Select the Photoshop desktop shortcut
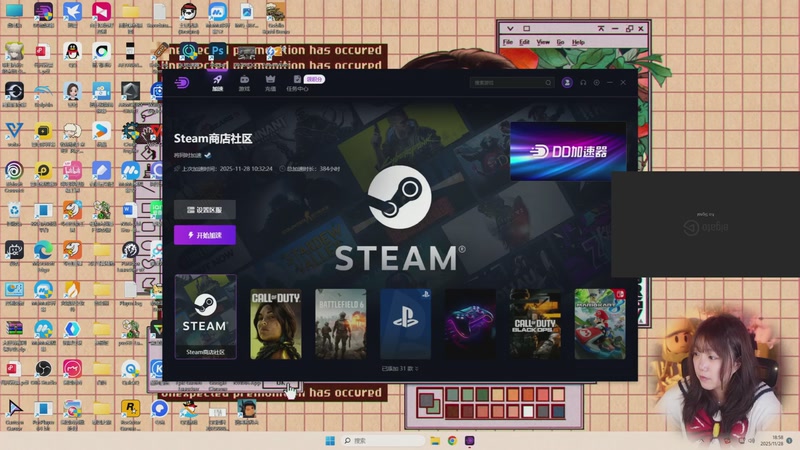The height and width of the screenshot is (450, 800). coord(218,51)
